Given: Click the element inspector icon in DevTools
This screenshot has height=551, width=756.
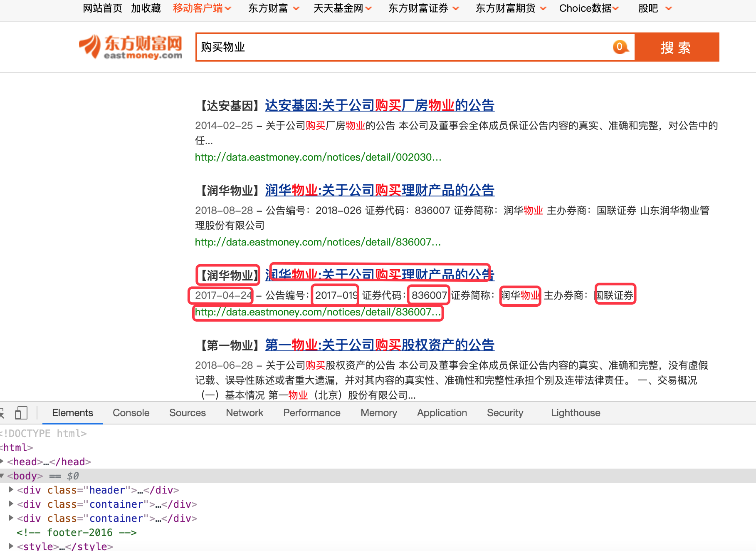Looking at the screenshot, I should pyautogui.click(x=2, y=413).
